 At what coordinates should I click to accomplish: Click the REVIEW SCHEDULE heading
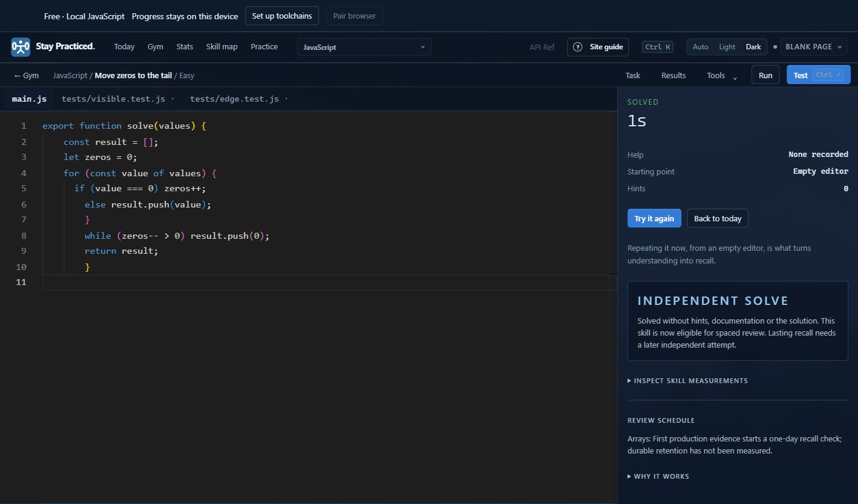click(661, 420)
